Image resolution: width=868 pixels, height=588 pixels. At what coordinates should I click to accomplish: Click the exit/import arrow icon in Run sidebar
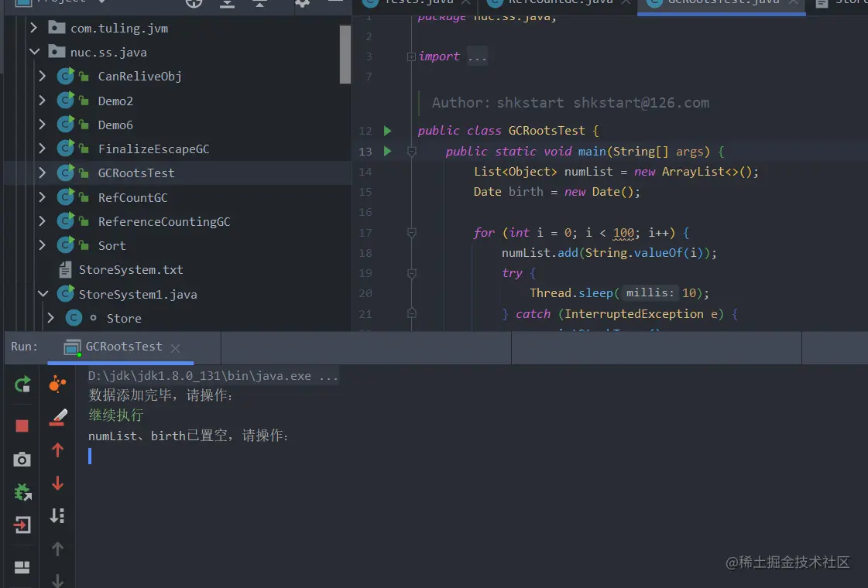22,525
